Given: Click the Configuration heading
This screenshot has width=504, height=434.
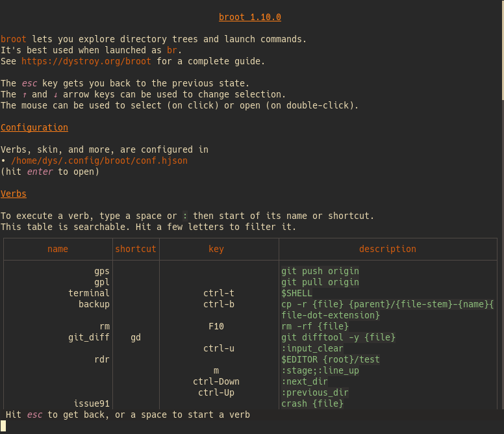Looking at the screenshot, I should click(x=34, y=127).
